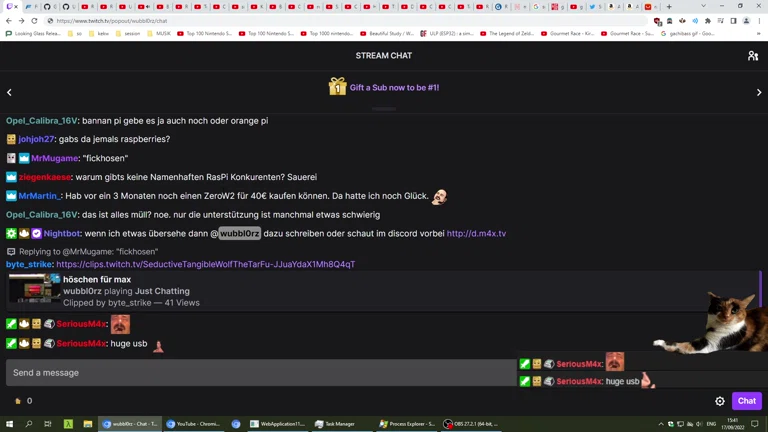Go to next leaderboard with right chevron
This screenshot has height=432, width=768.
pos(758,92)
